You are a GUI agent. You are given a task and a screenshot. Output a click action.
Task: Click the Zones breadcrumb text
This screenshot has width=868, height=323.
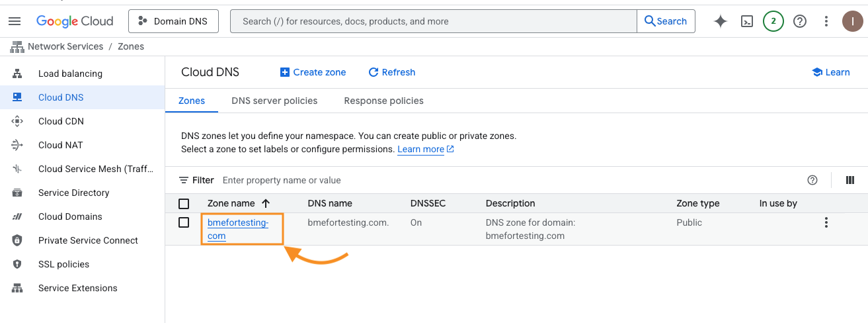coord(131,46)
